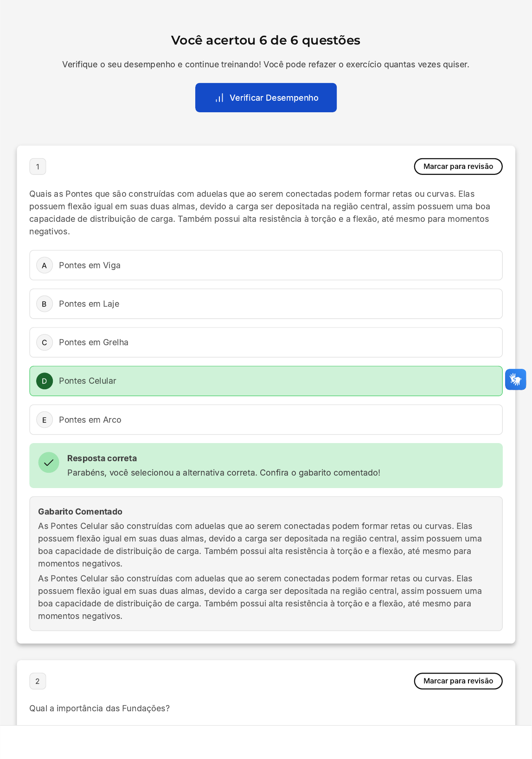Click the question number 1 badge
This screenshot has width=532, height=759.
click(38, 167)
